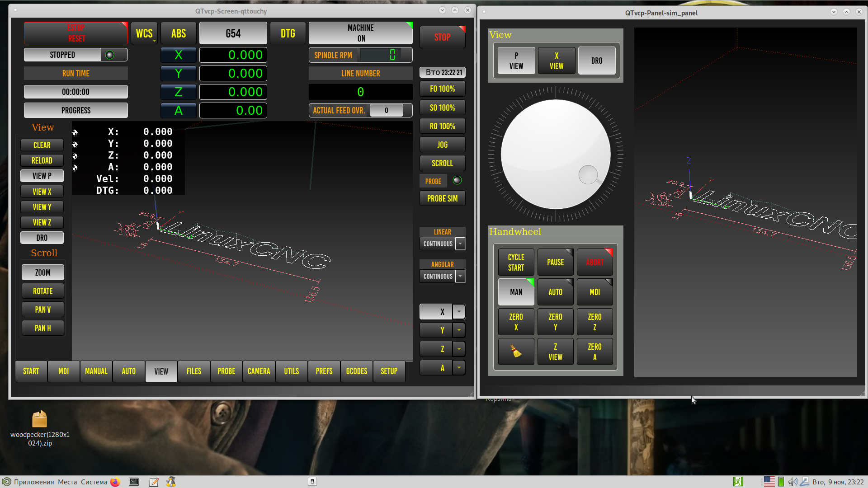Click ACTUAL FEED OVR. bar
Image resolution: width=868 pixels, height=488 pixels.
pyautogui.click(x=360, y=110)
